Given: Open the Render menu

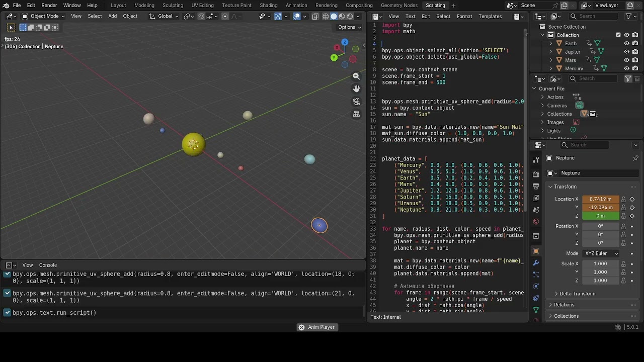Looking at the screenshot, I should 49,5.
